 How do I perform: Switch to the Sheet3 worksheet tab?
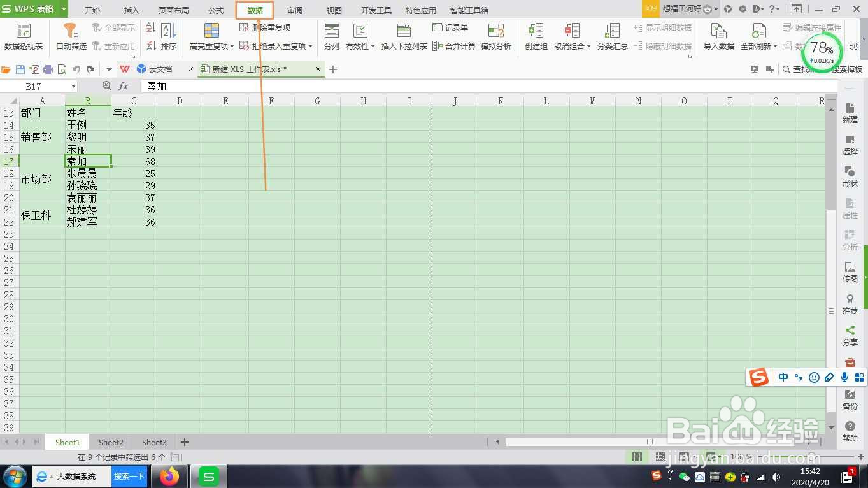[154, 442]
